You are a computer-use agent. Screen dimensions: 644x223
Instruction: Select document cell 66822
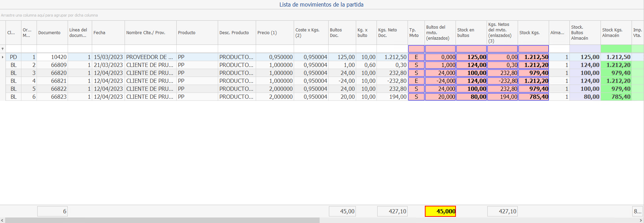(x=52, y=89)
